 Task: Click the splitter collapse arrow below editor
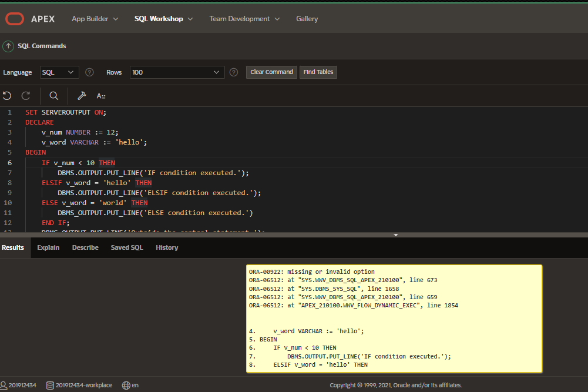[396, 235]
